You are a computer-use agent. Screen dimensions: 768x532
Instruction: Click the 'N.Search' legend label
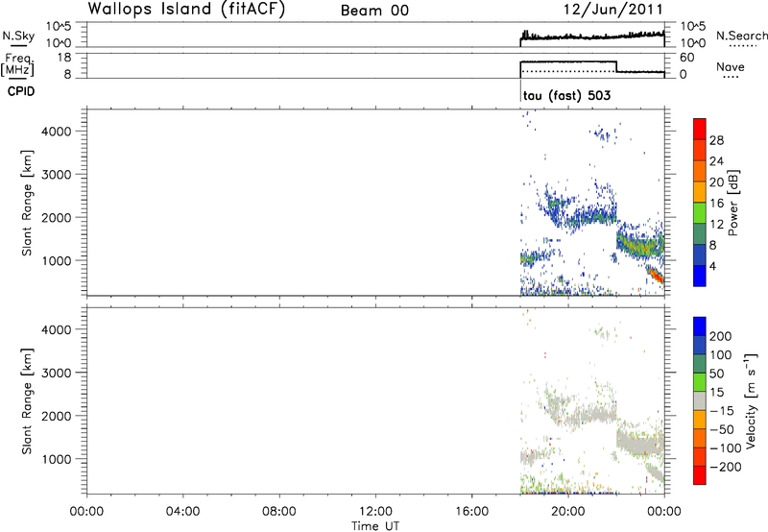coord(742,36)
